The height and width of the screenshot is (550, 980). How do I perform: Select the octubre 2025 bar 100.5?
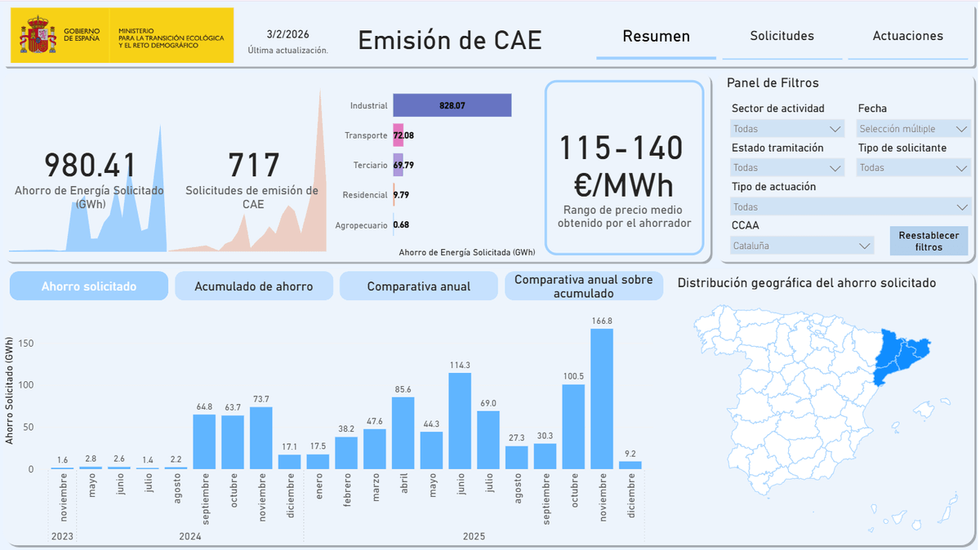(x=573, y=427)
